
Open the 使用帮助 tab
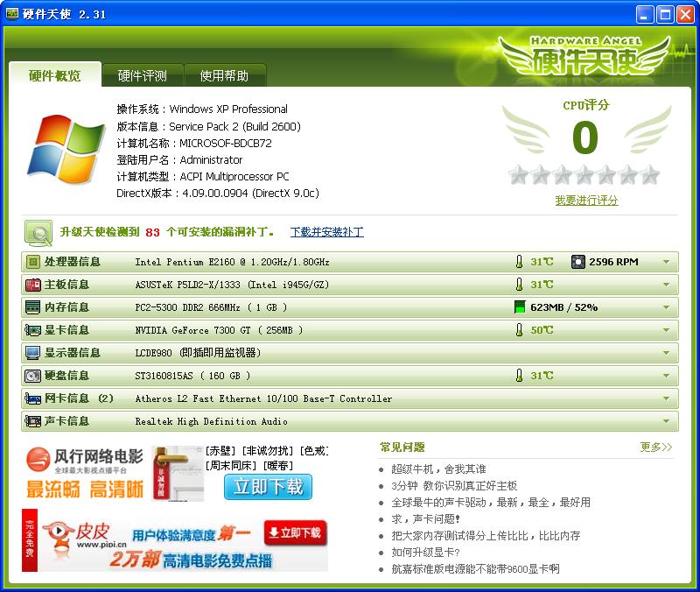tap(225, 75)
